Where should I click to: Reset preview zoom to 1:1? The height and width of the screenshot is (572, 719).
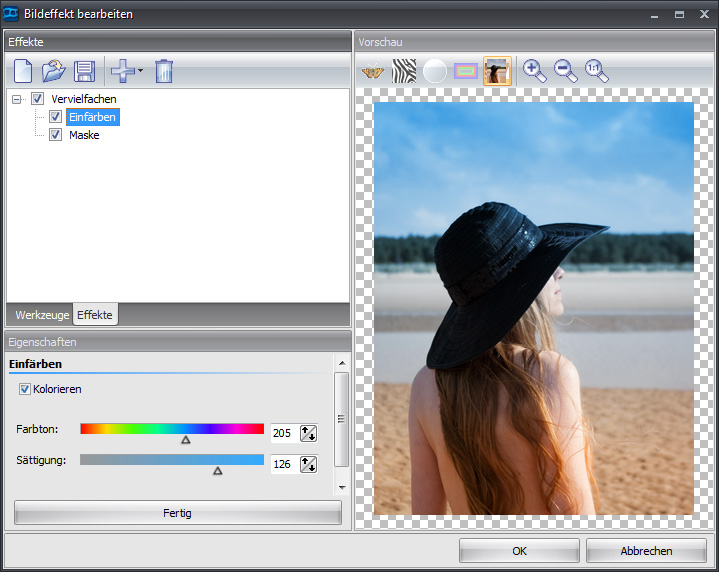tap(597, 70)
